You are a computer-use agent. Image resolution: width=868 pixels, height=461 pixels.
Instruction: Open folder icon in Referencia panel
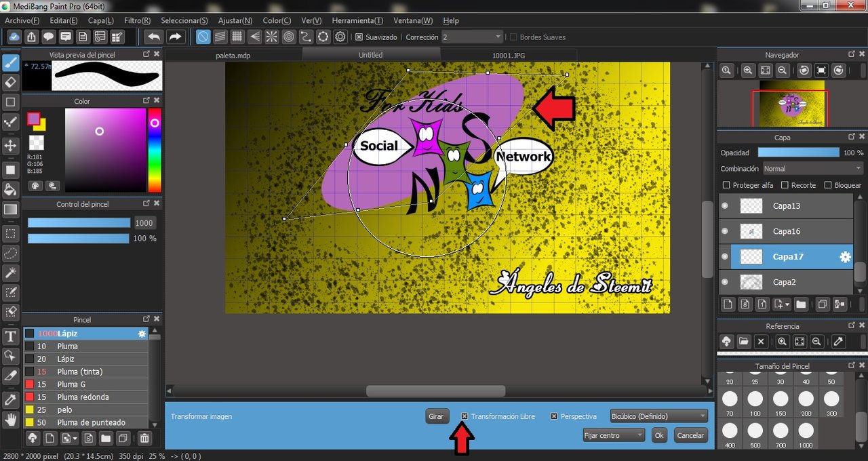click(x=744, y=342)
